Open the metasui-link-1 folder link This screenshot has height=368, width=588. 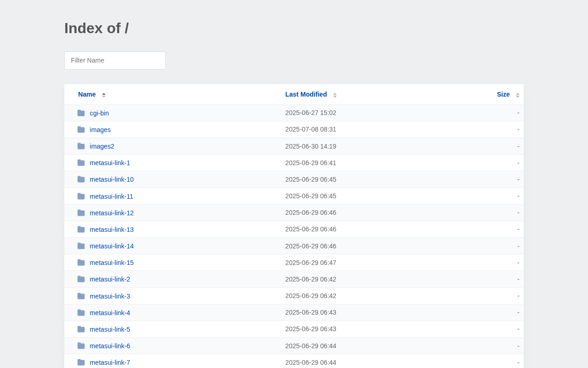point(110,163)
